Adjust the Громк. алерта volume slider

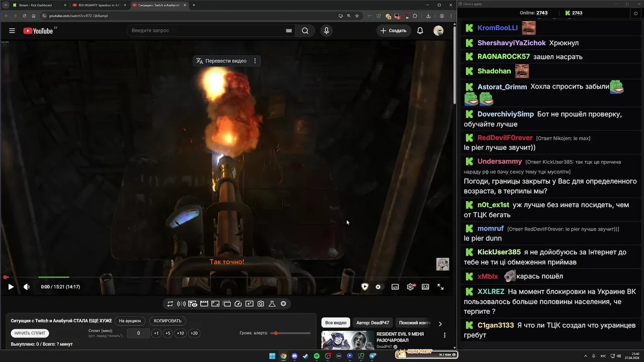[290, 333]
